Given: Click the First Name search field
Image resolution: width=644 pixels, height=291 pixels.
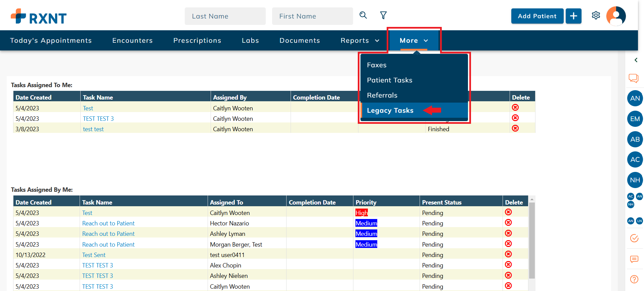Looking at the screenshot, I should click(x=312, y=16).
